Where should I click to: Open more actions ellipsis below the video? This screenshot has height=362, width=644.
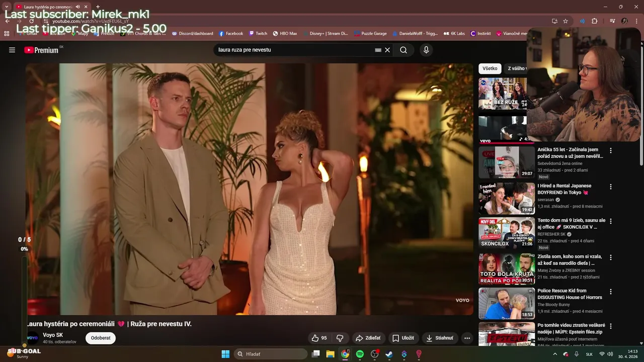tap(467, 338)
